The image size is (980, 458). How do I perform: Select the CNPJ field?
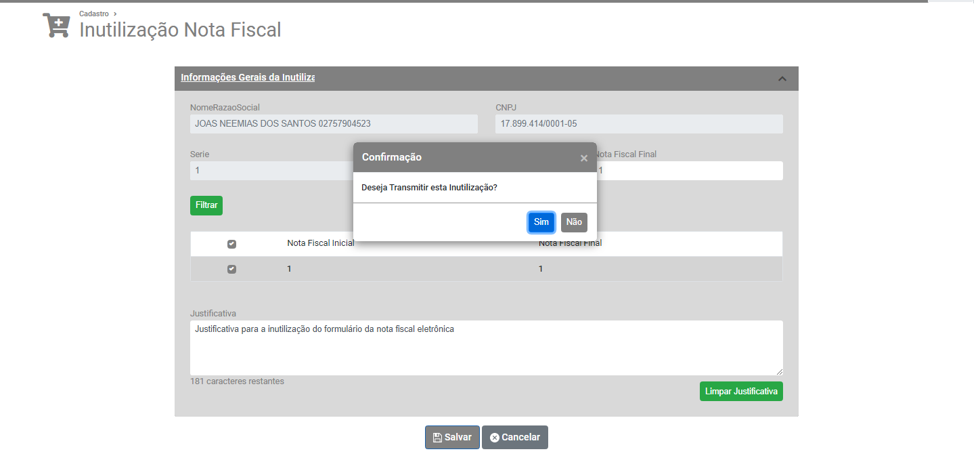tap(639, 124)
